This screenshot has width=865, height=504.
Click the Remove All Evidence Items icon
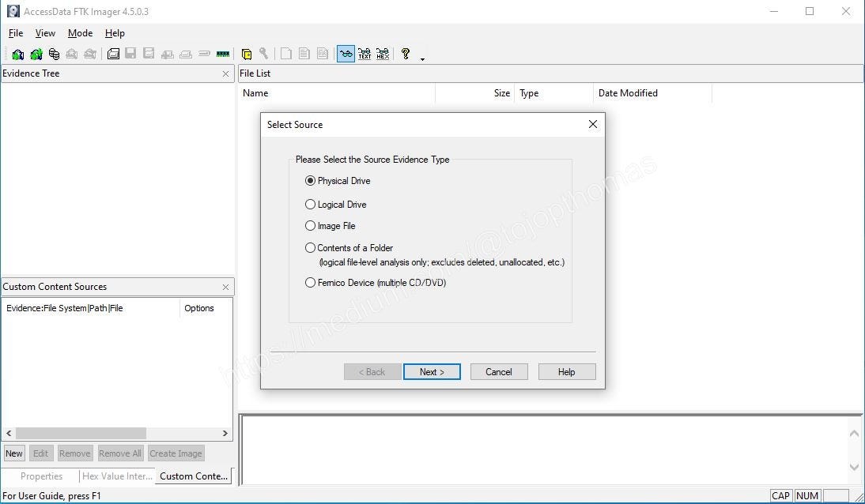[90, 54]
